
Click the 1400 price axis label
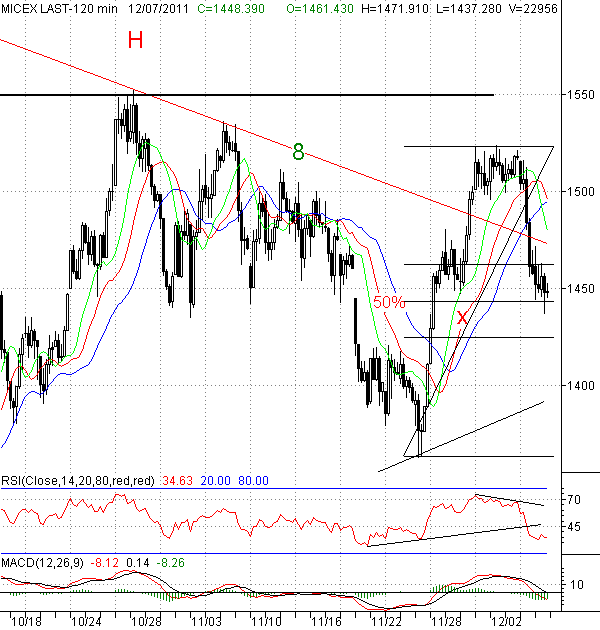580,386
